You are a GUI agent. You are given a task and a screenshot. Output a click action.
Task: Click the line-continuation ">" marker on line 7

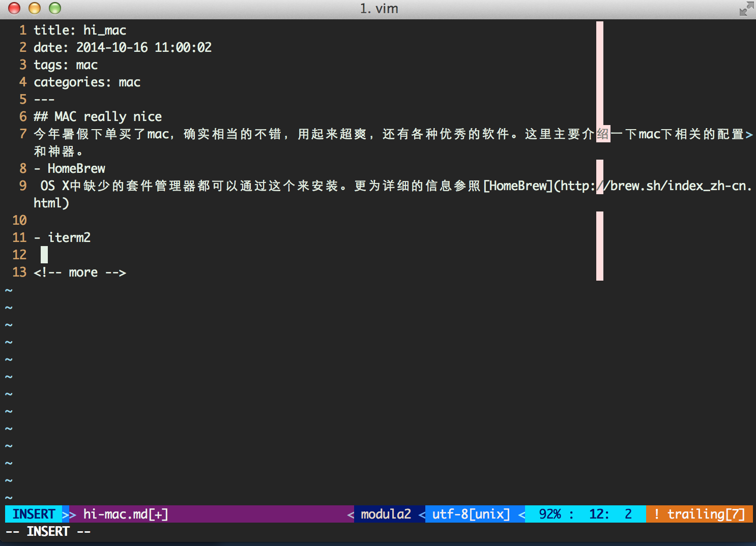click(749, 135)
